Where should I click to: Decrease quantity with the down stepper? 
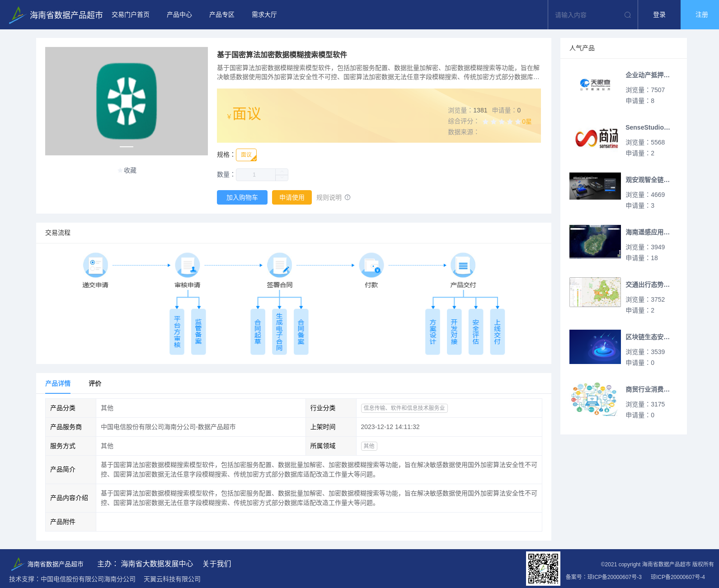[282, 178]
